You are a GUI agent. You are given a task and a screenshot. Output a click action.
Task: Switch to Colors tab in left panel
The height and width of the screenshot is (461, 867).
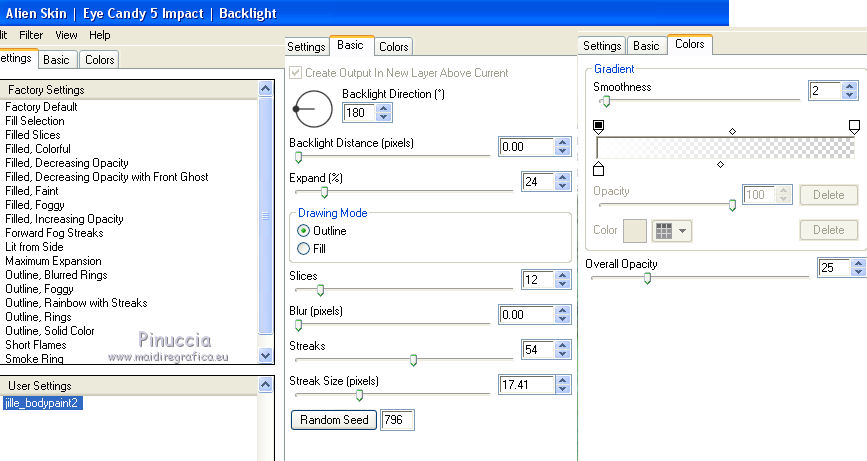tap(100, 60)
